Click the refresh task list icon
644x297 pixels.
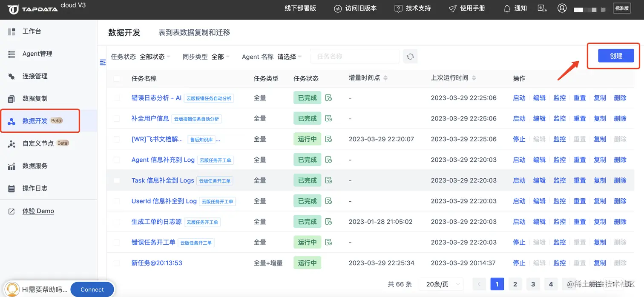[410, 57]
